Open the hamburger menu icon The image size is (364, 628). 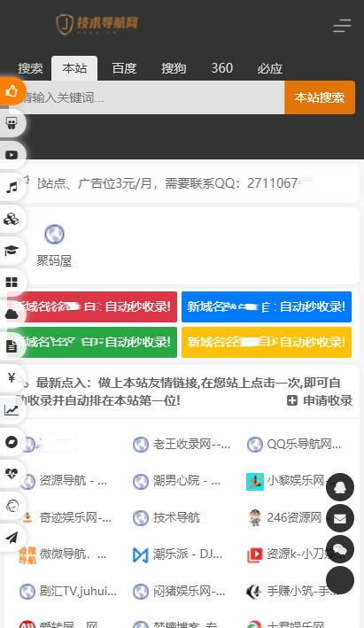click(342, 25)
